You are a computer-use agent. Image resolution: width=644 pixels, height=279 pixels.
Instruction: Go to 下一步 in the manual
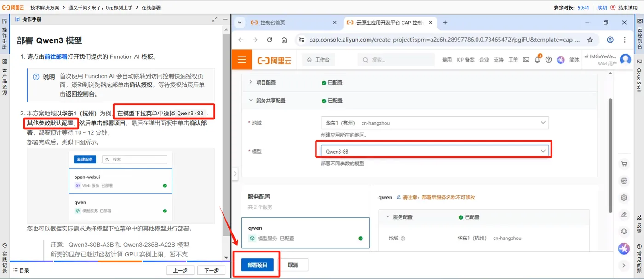pos(211,270)
